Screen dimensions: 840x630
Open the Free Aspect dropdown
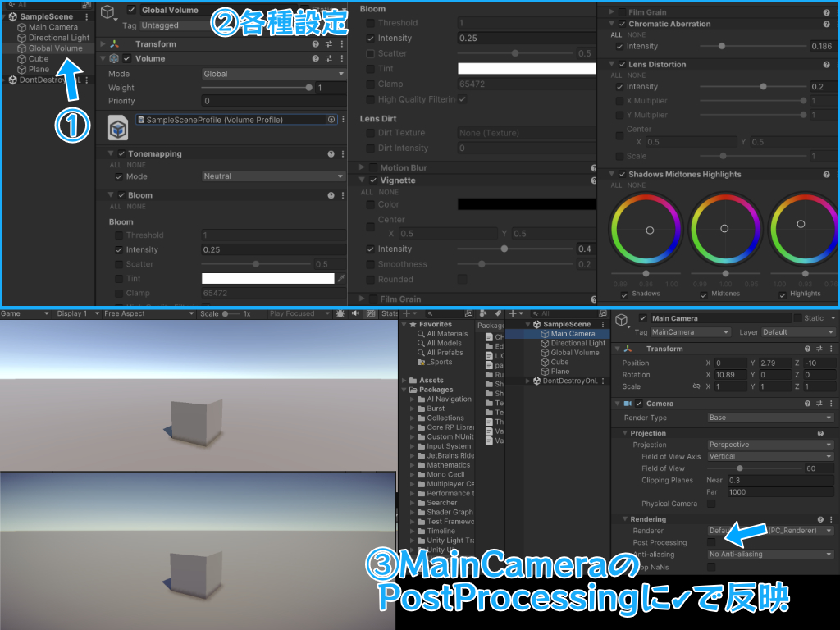coord(148,313)
